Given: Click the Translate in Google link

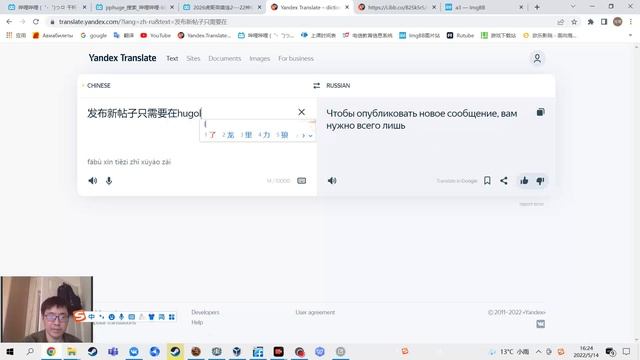Looking at the screenshot, I should (457, 181).
